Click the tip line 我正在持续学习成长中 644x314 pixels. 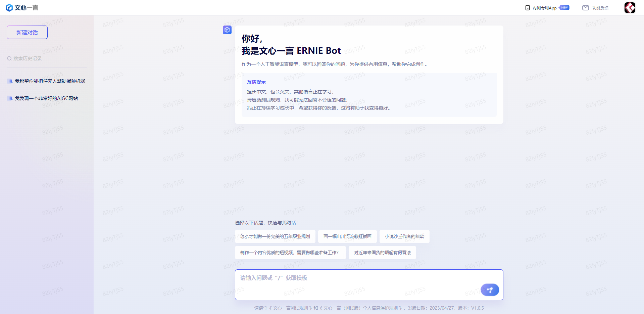coord(319,108)
